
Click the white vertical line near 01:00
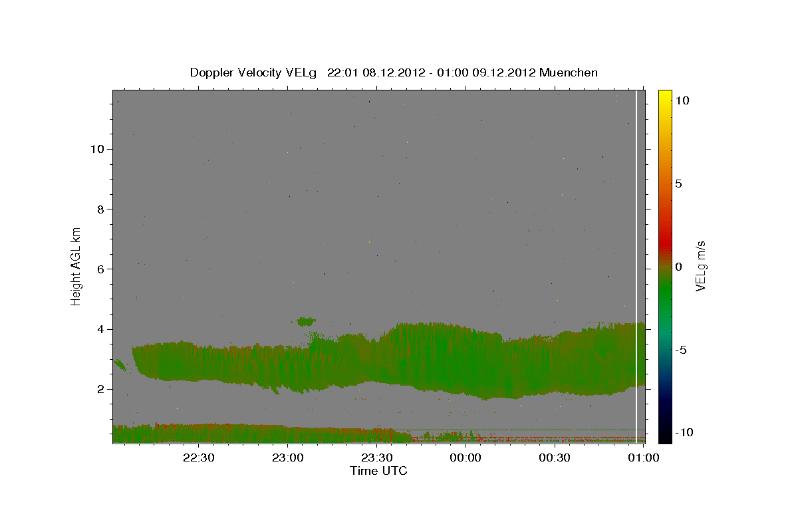[636, 266]
